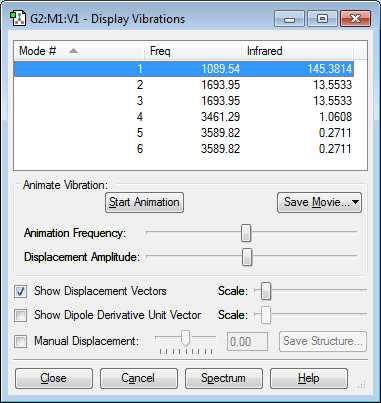Toggle Show Dipole Derivative Unit Vector

(x=20, y=315)
